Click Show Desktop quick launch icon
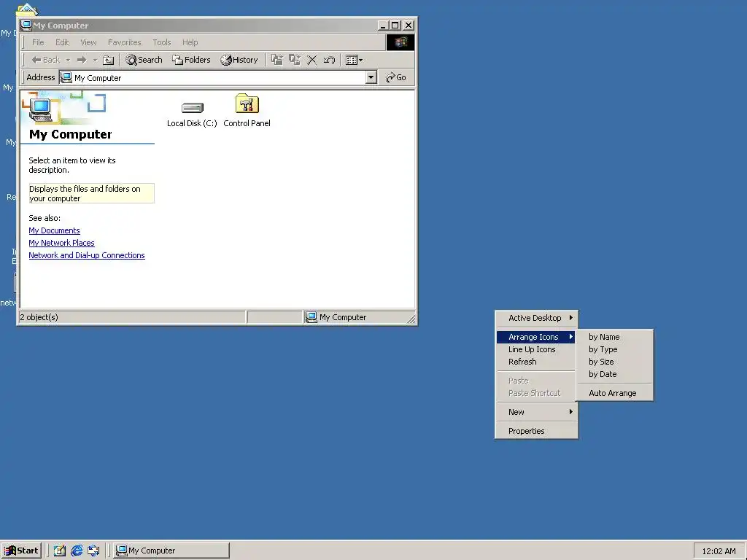The height and width of the screenshot is (560, 747). coord(60,551)
